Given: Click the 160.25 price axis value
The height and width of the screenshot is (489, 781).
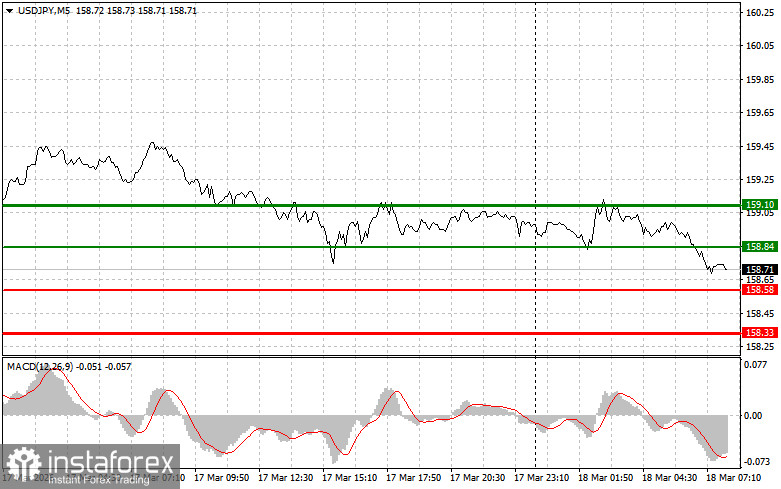Looking at the screenshot, I should pos(760,13).
